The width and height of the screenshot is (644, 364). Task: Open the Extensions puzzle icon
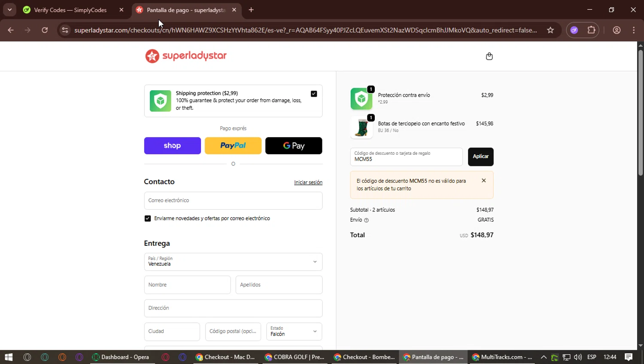pyautogui.click(x=591, y=30)
